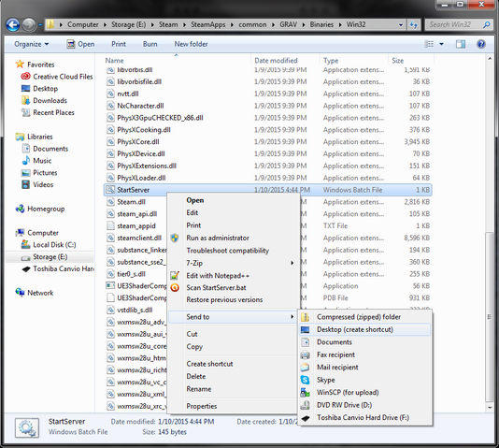
Task: Expand the Binaries breadcrumb arrow
Action: click(x=340, y=25)
